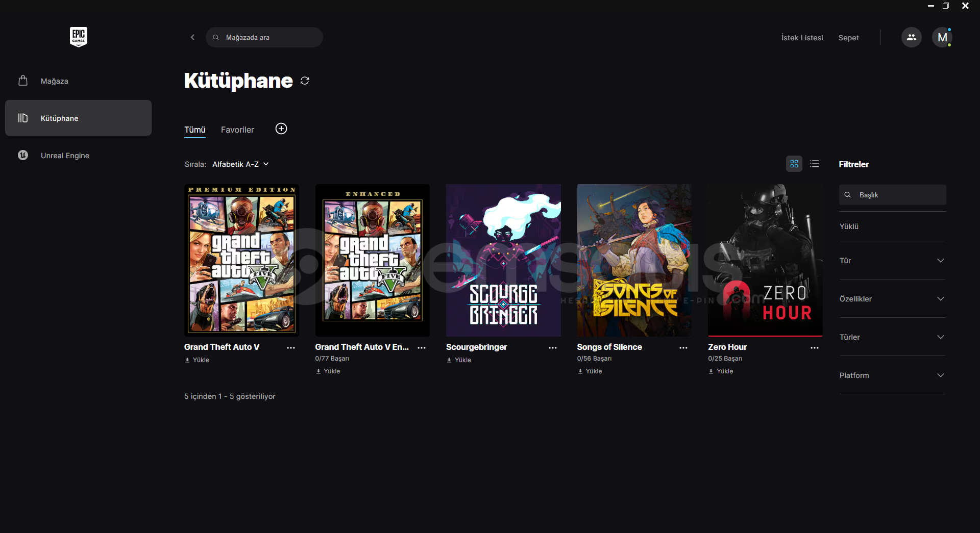Open more options for Grand Theft Auto V
Screen dimensions: 980x533
(x=291, y=348)
